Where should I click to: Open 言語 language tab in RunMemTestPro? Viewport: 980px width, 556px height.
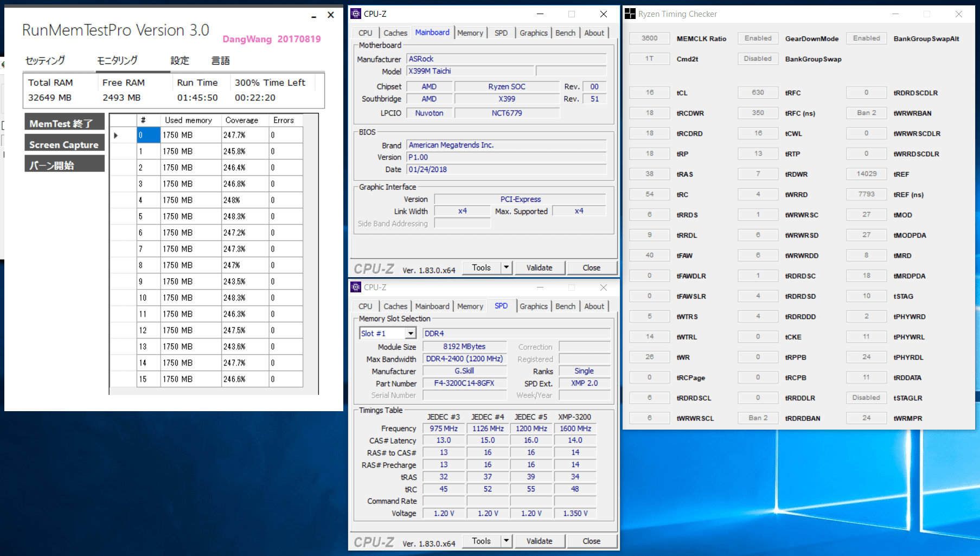click(221, 60)
